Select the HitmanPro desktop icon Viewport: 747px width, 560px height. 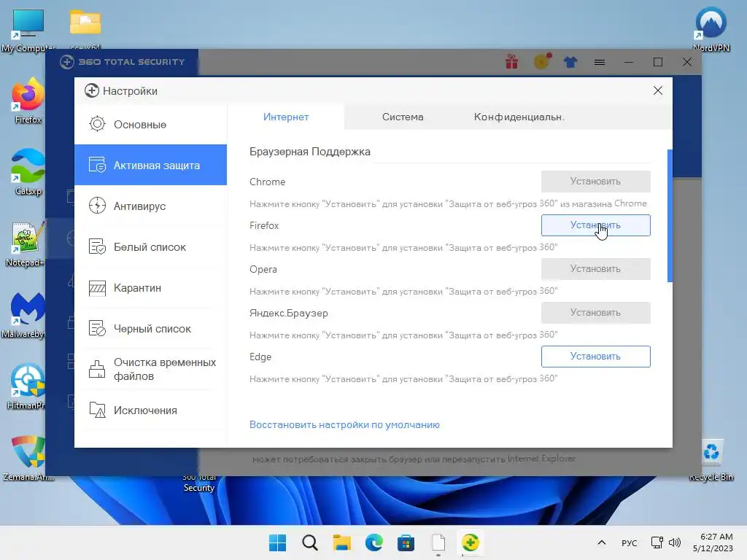click(x=26, y=386)
